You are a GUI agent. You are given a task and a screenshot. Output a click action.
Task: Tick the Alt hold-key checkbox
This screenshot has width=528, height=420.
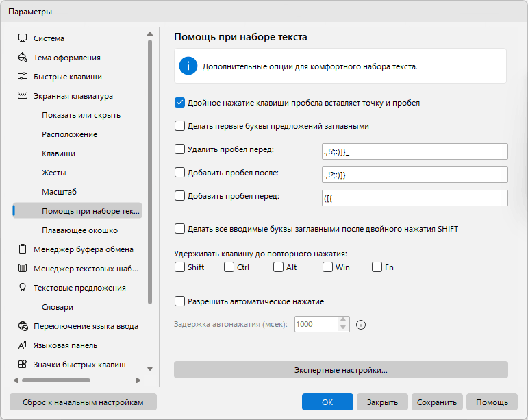tap(278, 267)
